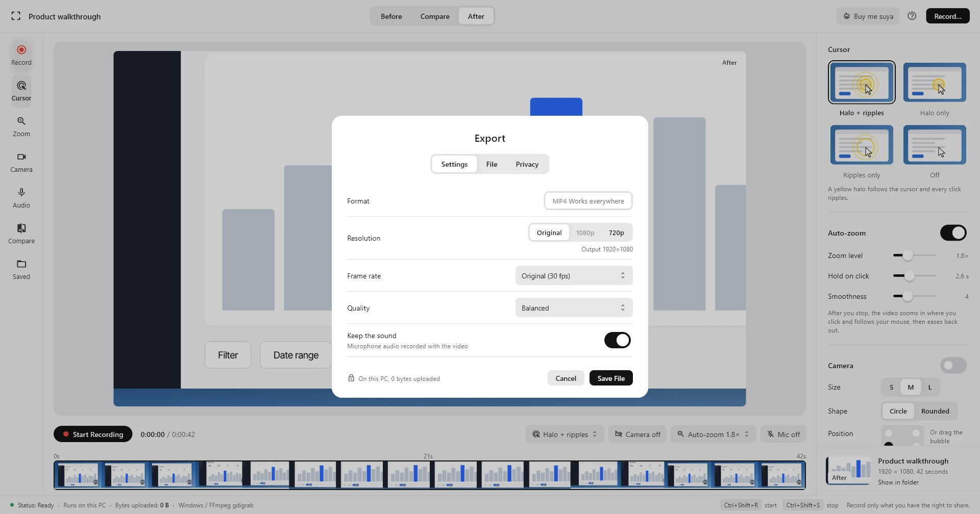Image resolution: width=980 pixels, height=514 pixels.
Task: Enable the Camera switch in right panel
Action: tap(953, 365)
